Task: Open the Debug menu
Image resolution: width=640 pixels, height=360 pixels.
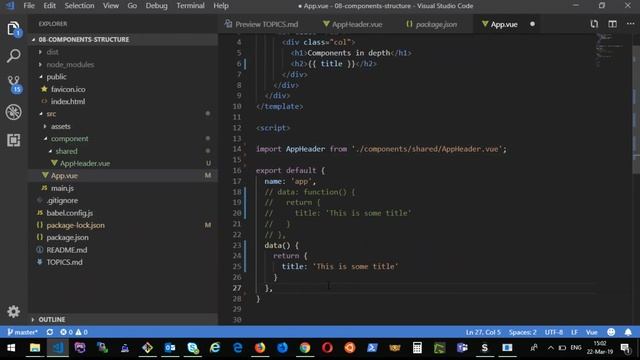Action: [x=156, y=6]
